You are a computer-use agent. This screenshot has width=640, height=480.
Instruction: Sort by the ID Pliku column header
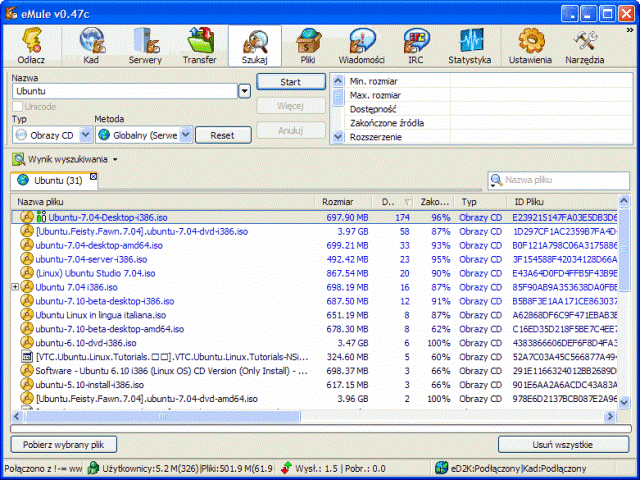pyautogui.click(x=562, y=202)
